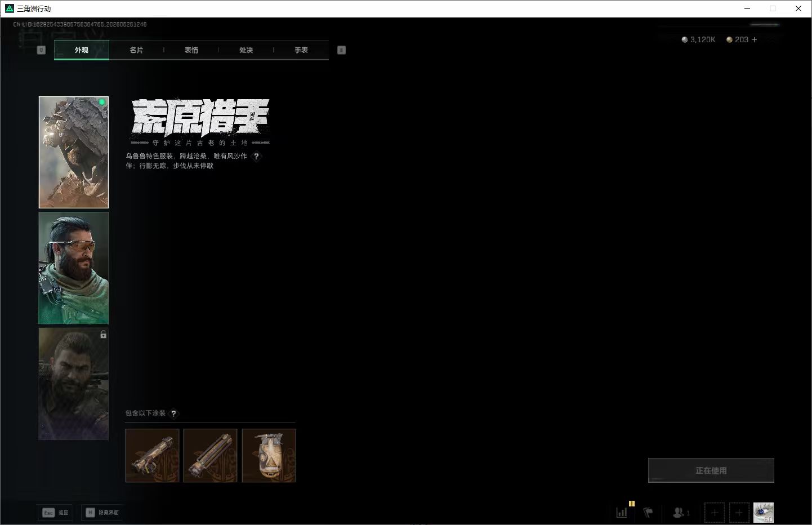Open the 处决 tab
This screenshot has height=525, width=812.
coord(246,50)
